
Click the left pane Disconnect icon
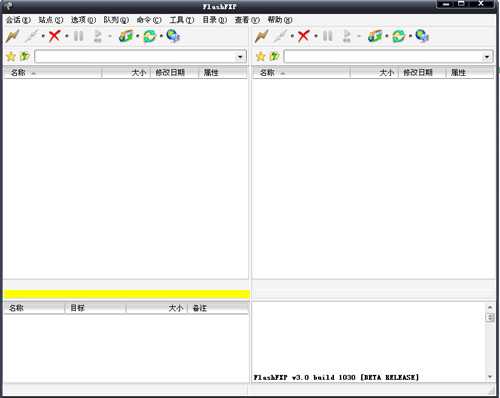(x=32, y=36)
